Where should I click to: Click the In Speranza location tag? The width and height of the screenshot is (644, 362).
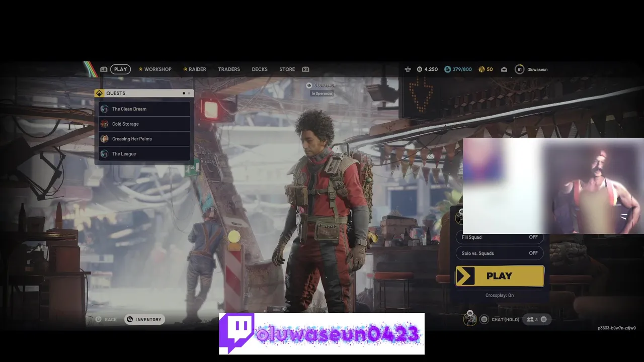point(321,94)
